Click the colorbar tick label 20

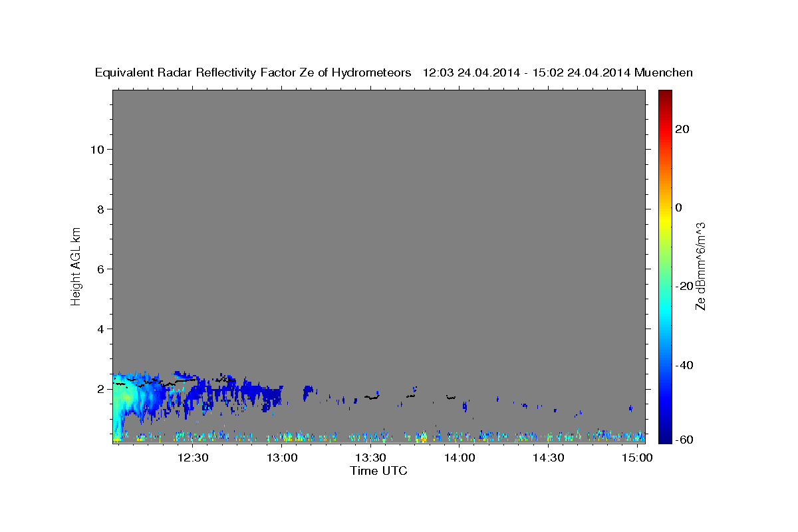coord(682,129)
